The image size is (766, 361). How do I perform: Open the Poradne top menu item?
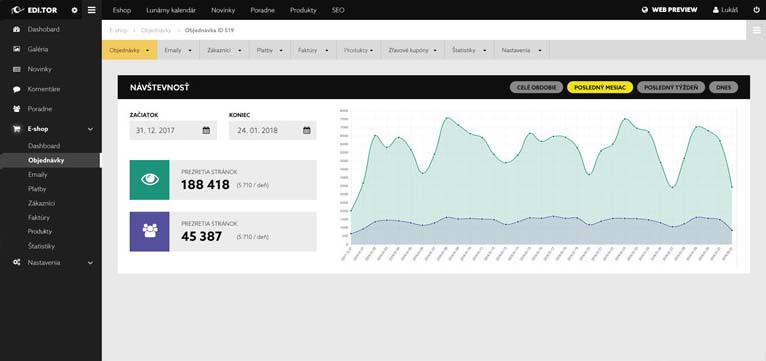click(262, 10)
